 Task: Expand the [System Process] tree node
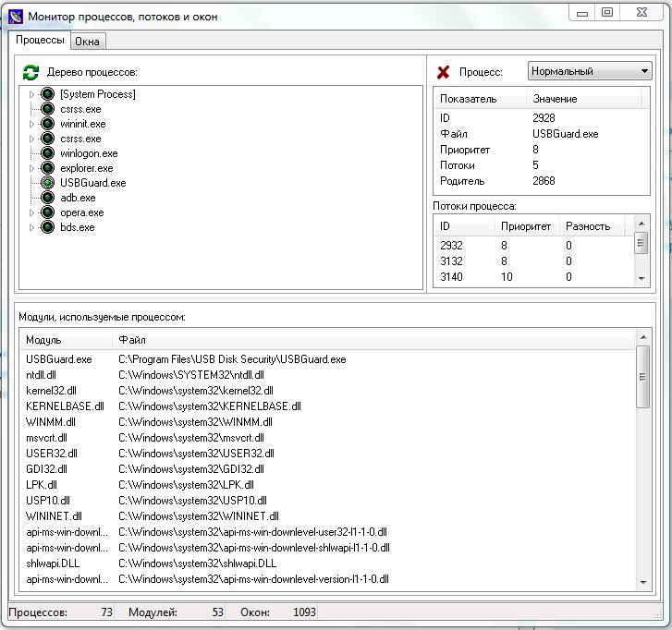pyautogui.click(x=32, y=94)
